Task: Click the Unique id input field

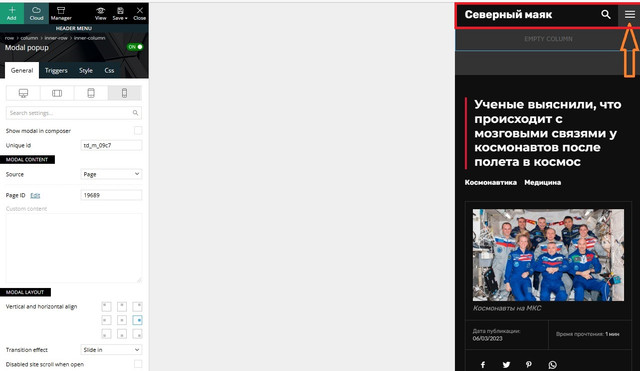Action: pos(111,145)
